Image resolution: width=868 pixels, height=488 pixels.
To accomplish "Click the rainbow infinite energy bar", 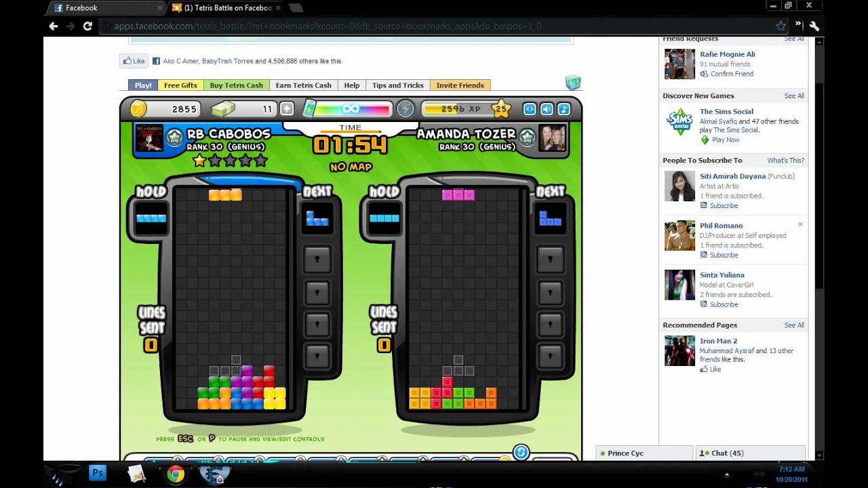I will 351,108.
